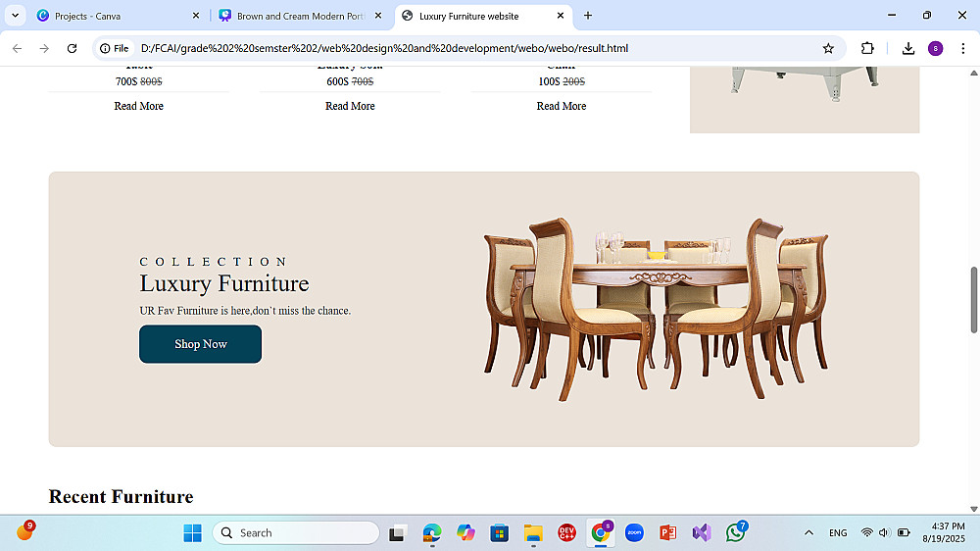Click the Shop Now button
The width and height of the screenshot is (980, 551).
coord(201,344)
